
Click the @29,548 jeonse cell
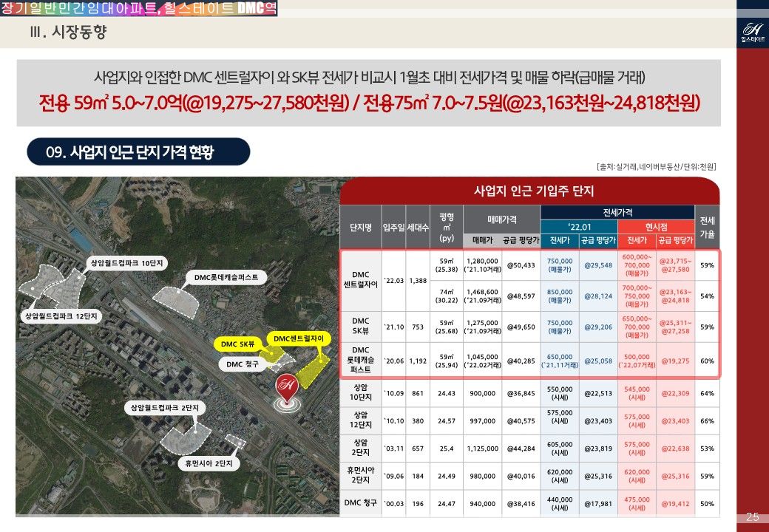(x=598, y=265)
